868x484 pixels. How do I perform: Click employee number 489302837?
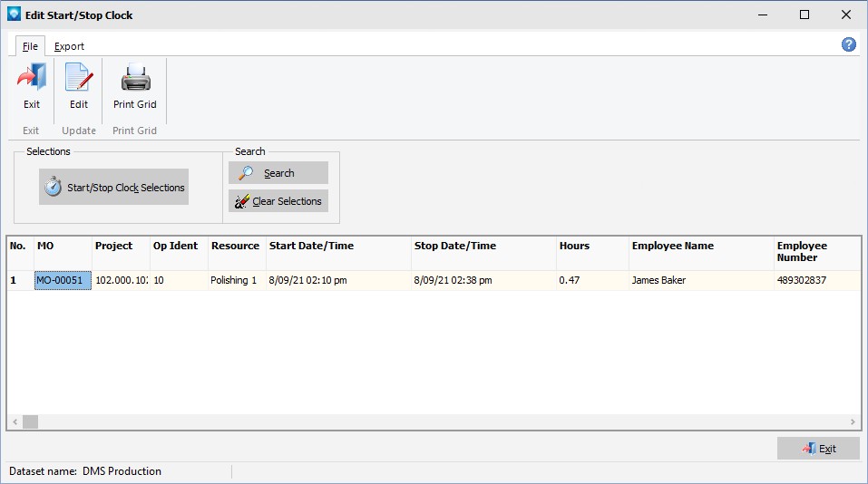coord(817,280)
